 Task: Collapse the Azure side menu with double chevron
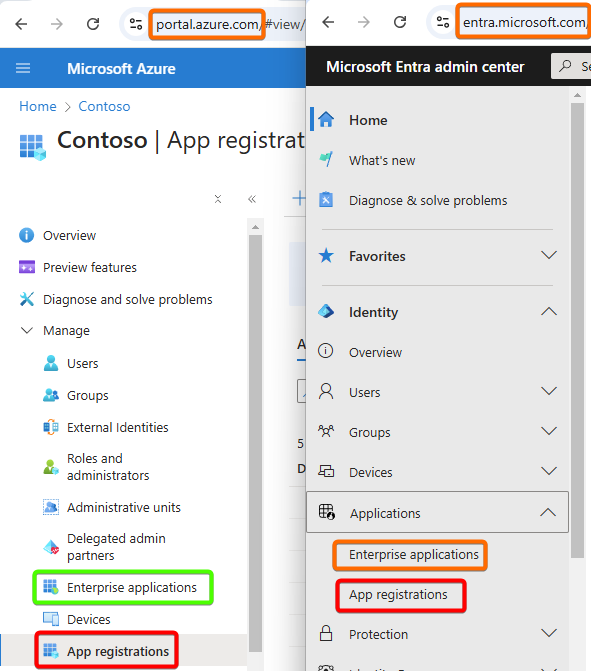coord(252,199)
